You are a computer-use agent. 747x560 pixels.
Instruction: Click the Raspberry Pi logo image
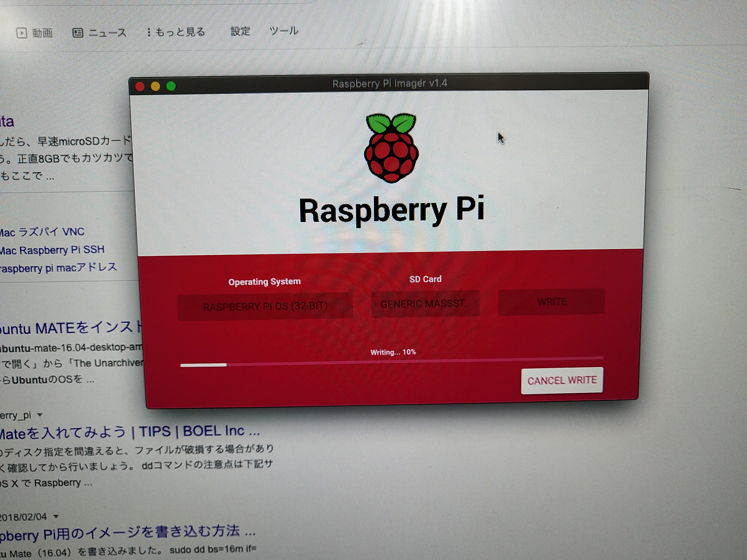[391, 148]
